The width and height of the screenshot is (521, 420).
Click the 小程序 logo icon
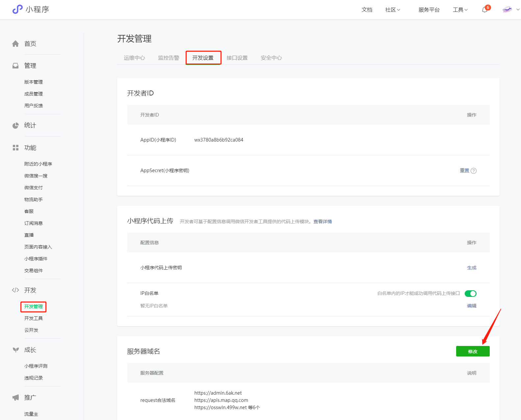17,10
